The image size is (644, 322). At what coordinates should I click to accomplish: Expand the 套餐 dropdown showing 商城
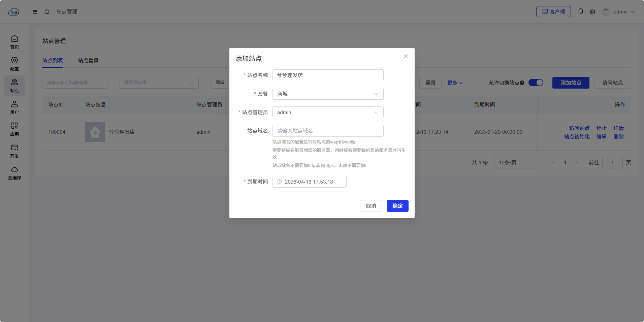pos(328,94)
